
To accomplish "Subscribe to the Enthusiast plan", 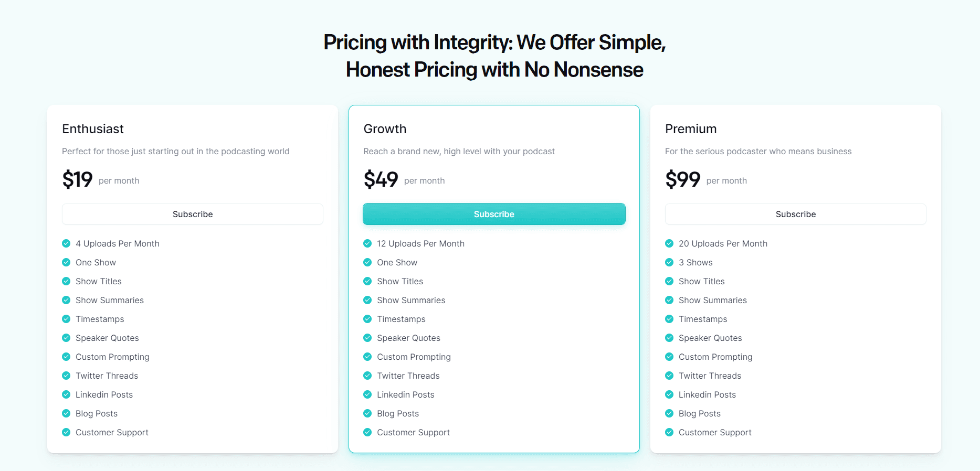I will 193,214.
